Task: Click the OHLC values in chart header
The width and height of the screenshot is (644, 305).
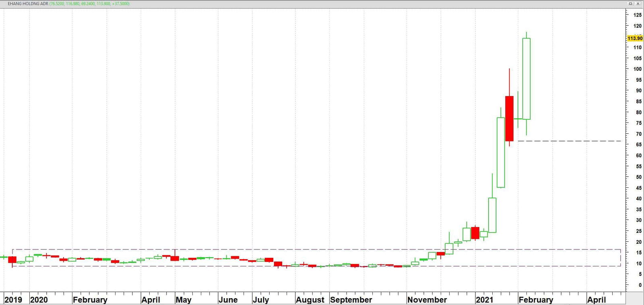Action: (x=89, y=4)
